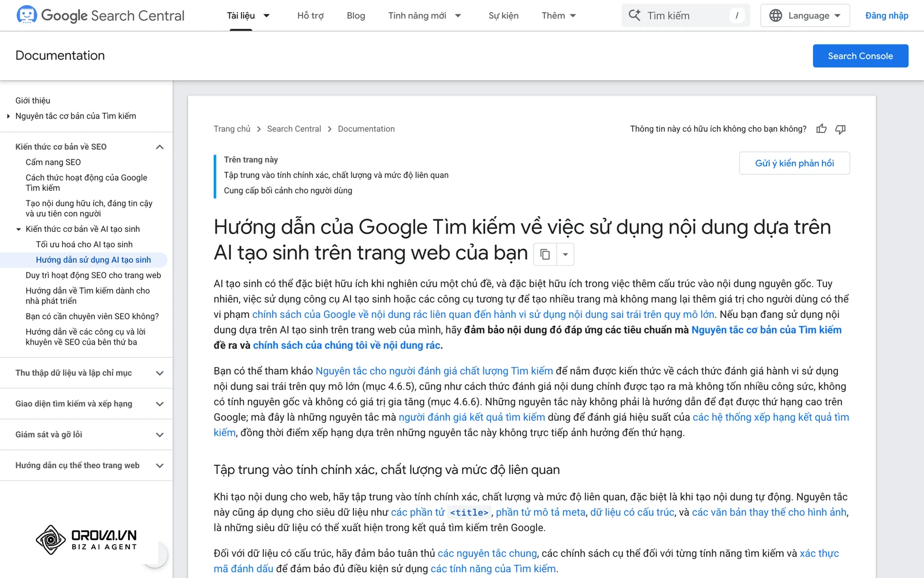Jump to Tập trung vào tính chính xác section link

pyautogui.click(x=336, y=175)
